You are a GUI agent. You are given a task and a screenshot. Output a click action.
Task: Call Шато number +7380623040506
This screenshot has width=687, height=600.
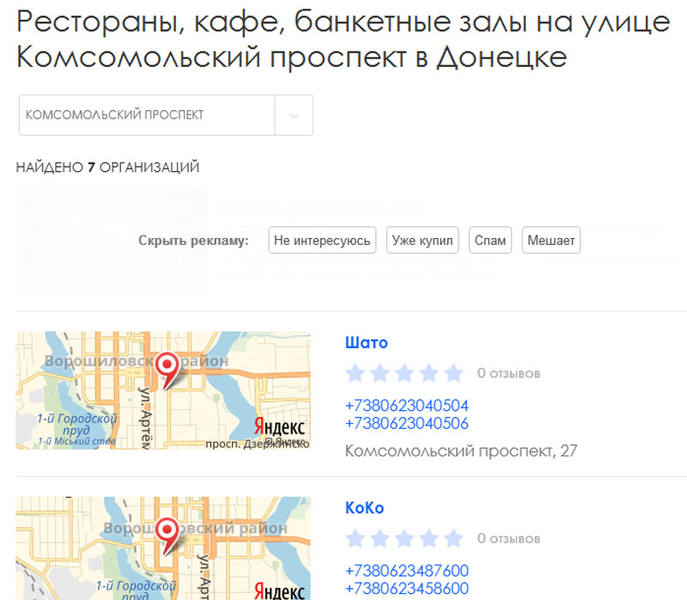(x=407, y=423)
